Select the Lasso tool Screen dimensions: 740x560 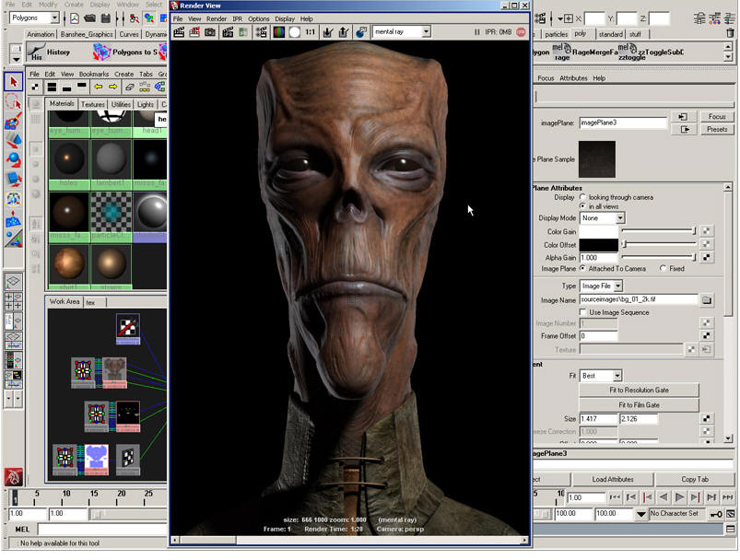pyautogui.click(x=13, y=101)
